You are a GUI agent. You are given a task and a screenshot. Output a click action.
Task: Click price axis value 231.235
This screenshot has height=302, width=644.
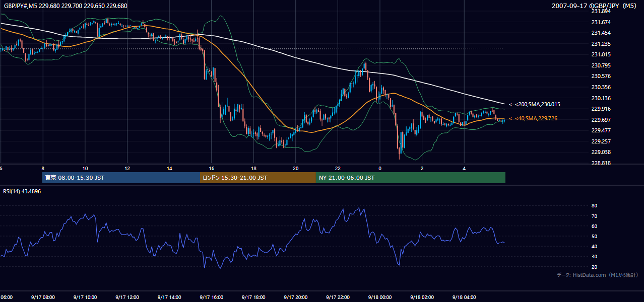click(x=601, y=44)
